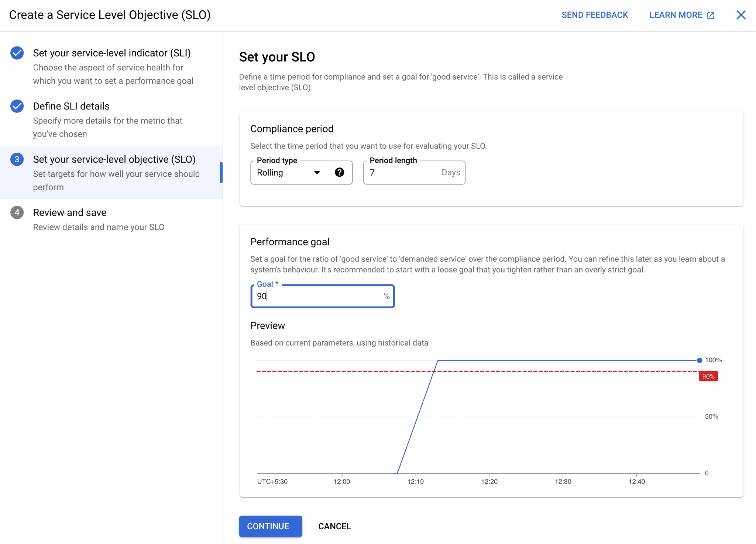Screen dimensions: 756x544
Task: Click the blue data point at 100%
Action: pyautogui.click(x=699, y=360)
